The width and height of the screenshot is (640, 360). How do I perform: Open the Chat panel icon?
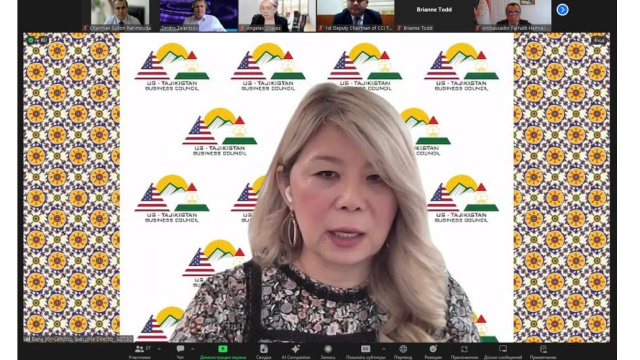tap(180, 349)
